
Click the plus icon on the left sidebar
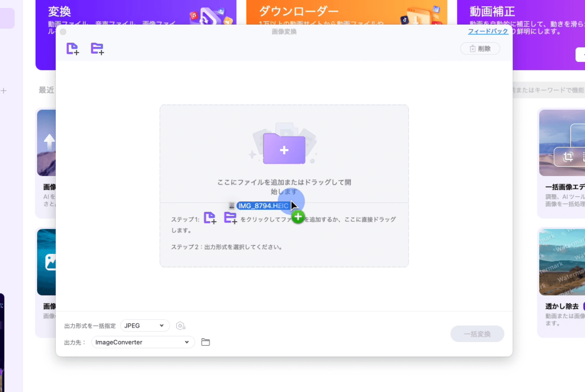(4, 90)
